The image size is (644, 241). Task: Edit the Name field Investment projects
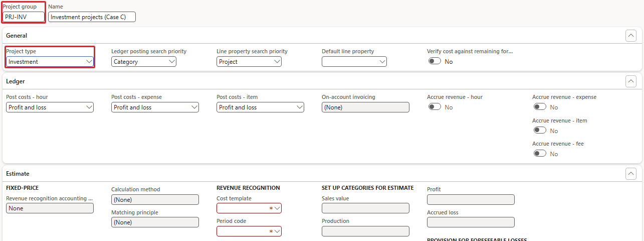point(92,17)
